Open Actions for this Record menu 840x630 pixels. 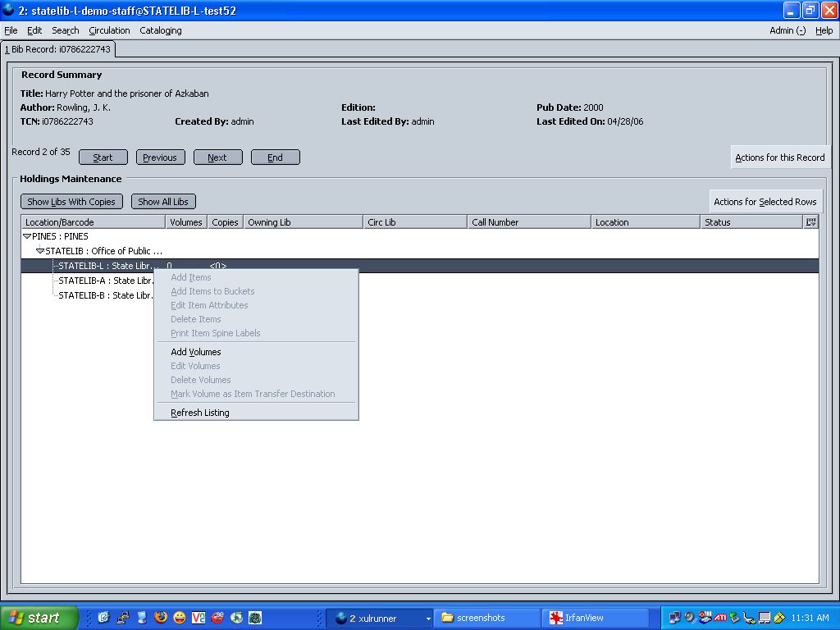(x=779, y=157)
